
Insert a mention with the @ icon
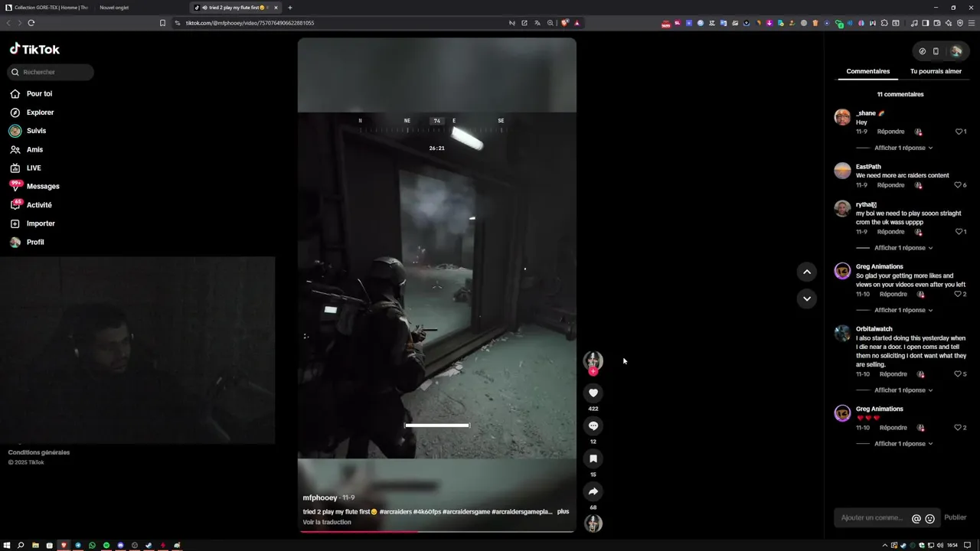(916, 519)
